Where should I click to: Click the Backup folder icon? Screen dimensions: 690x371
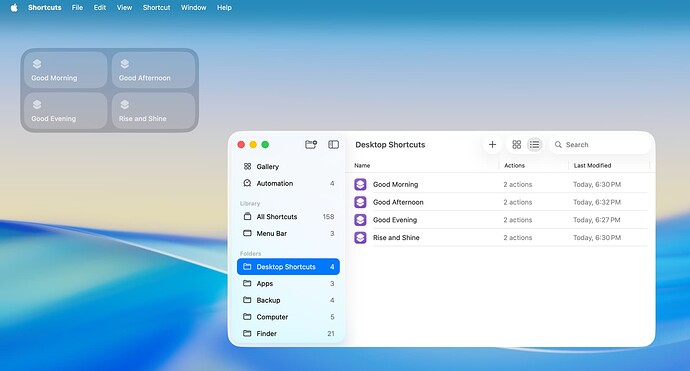pos(247,300)
